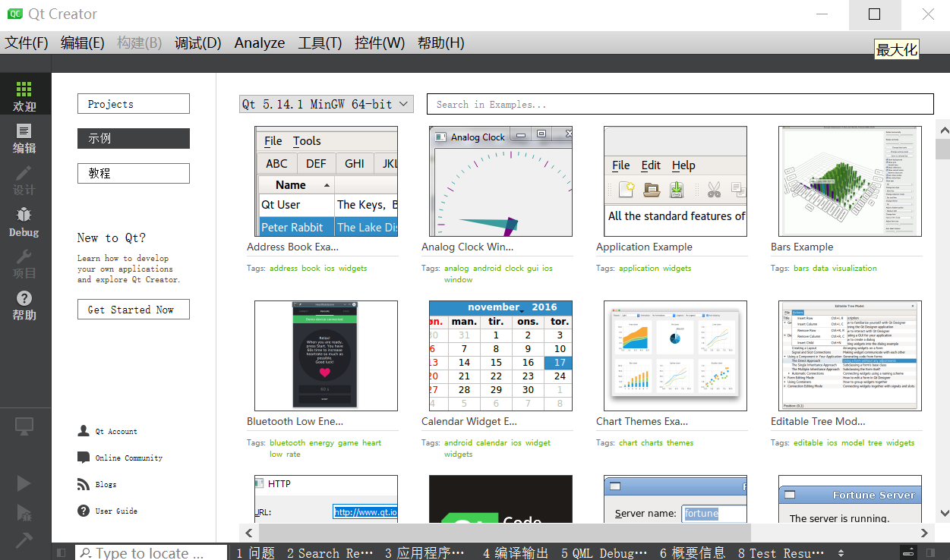Open the User Guide link

[116, 511]
